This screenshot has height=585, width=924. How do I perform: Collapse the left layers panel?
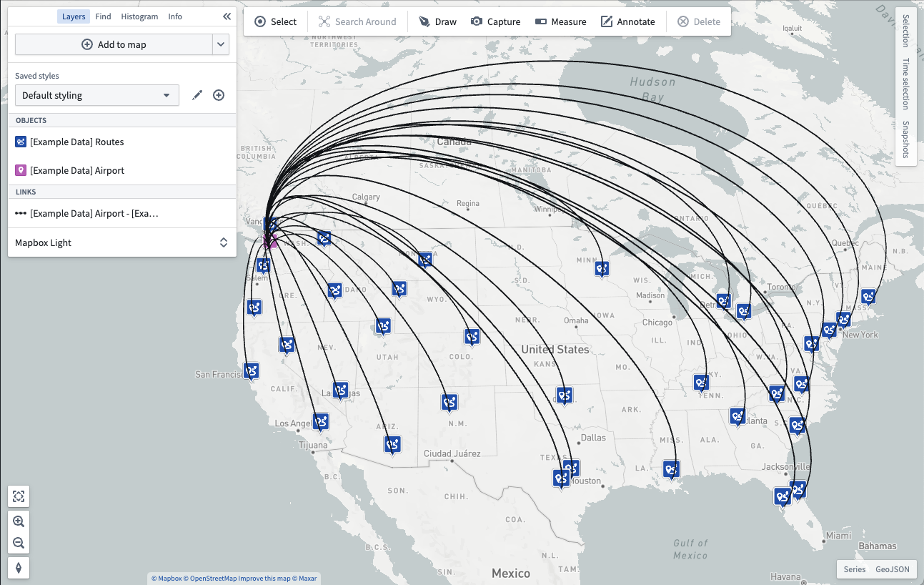pos(227,16)
